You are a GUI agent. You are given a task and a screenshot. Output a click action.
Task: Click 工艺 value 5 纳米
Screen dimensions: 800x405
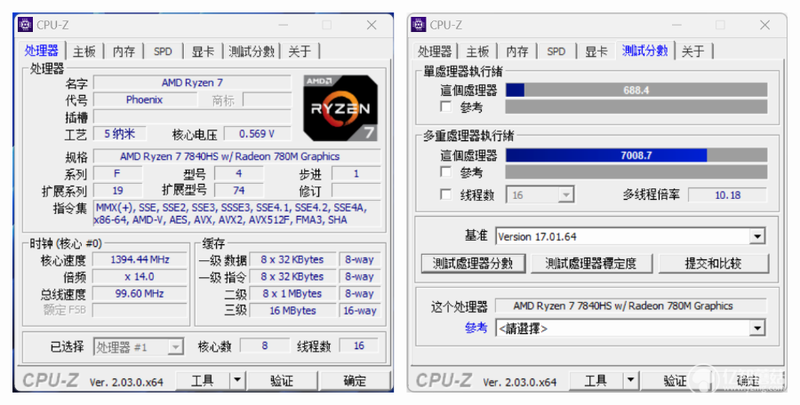pos(119,134)
